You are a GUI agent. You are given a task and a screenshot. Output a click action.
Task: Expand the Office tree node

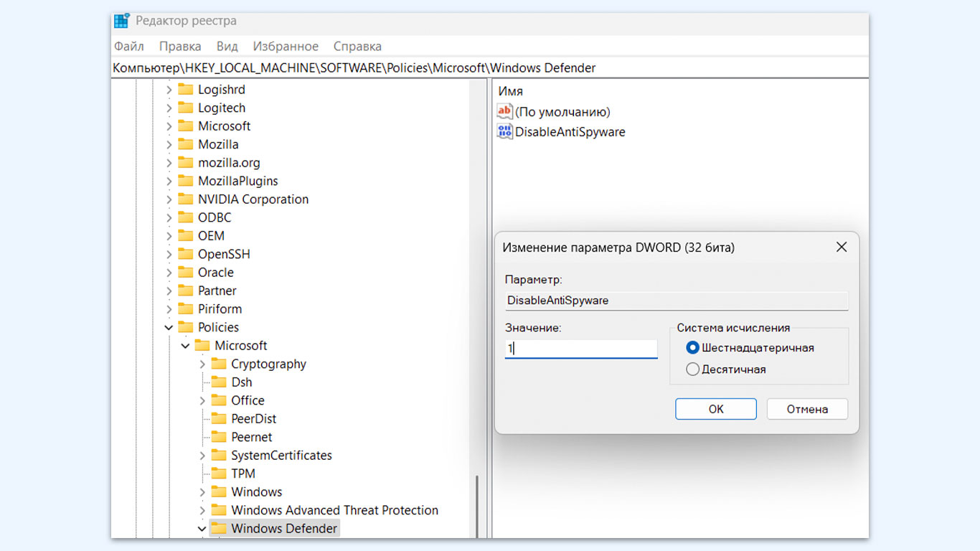[202, 400]
